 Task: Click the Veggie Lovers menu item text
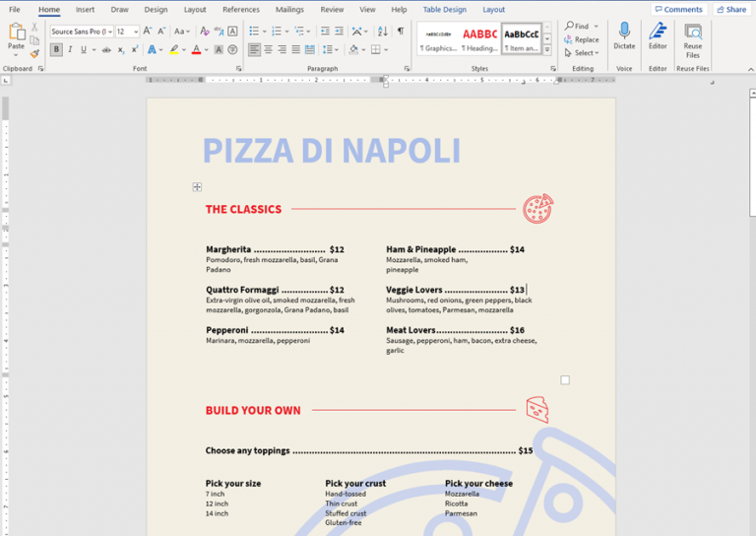click(x=413, y=290)
